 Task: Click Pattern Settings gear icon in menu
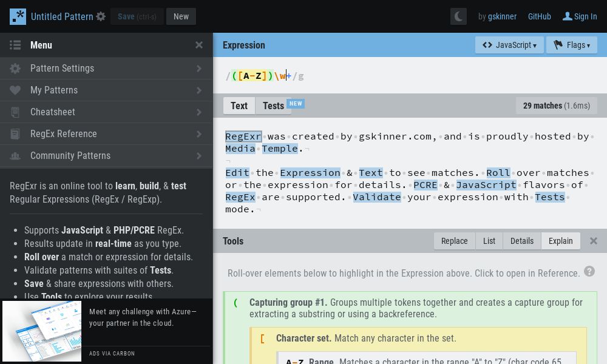click(15, 69)
